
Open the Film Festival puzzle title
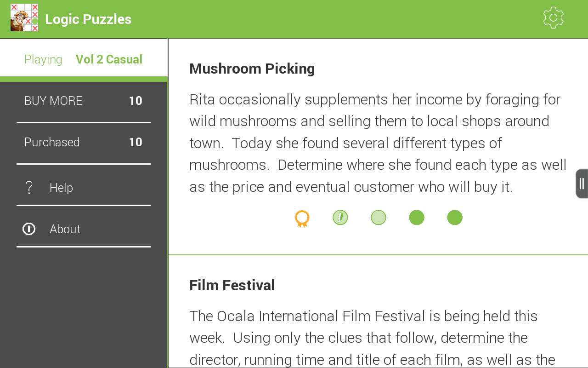coord(232,285)
